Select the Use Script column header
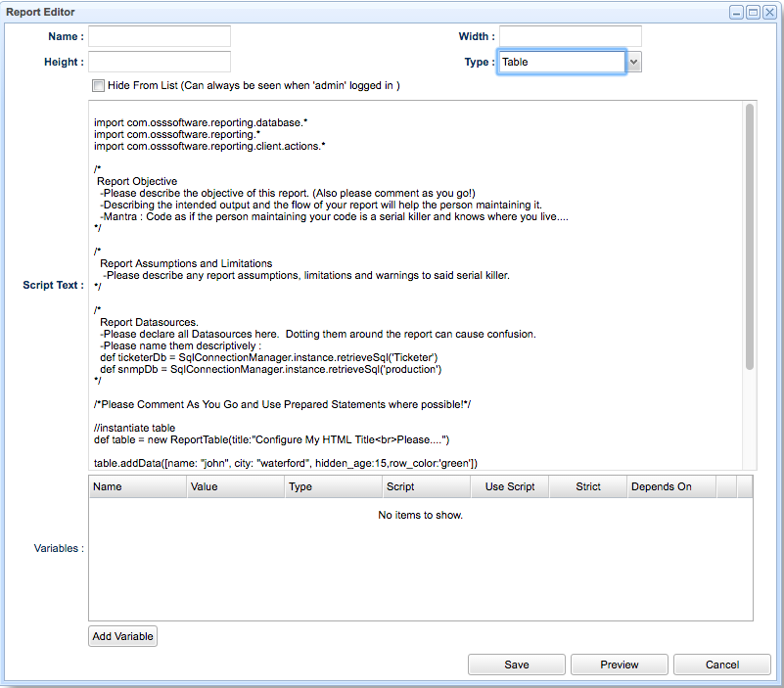Screen dimensions: 784x688 tap(510, 486)
